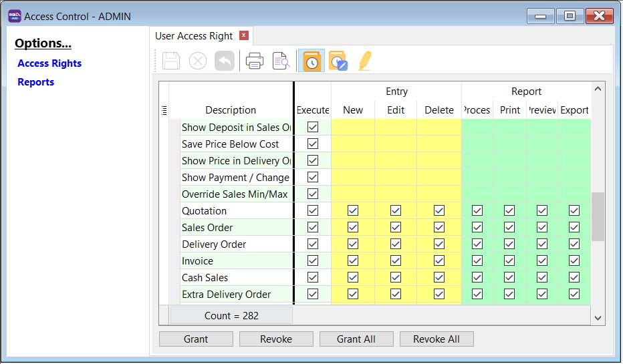623x364 pixels.
Task: Open Print Preview with magnifier document icon
Action: point(281,61)
